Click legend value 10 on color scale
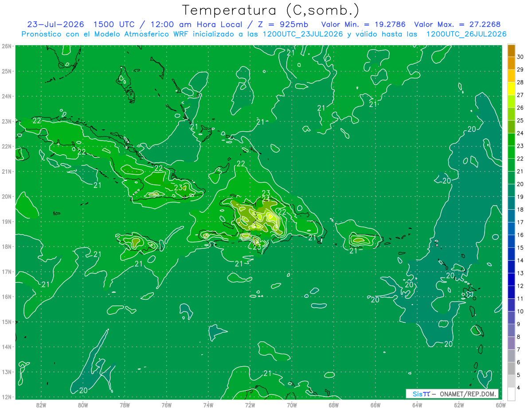The image size is (532, 411). [x=520, y=311]
